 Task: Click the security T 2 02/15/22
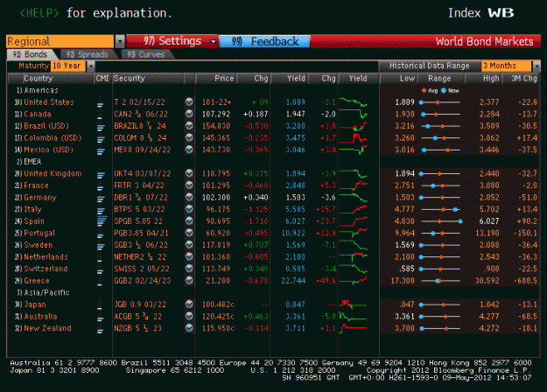click(139, 102)
